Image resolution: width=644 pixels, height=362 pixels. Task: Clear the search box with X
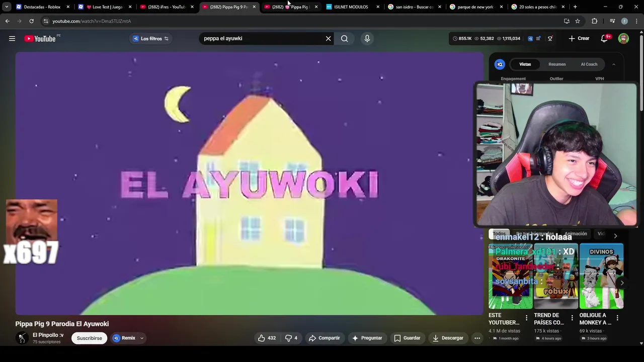point(328,38)
